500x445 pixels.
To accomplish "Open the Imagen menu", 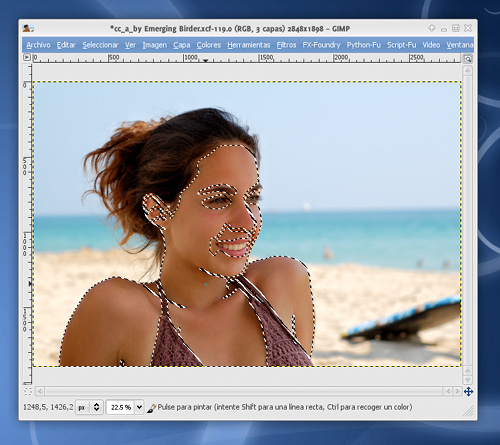I will point(155,45).
